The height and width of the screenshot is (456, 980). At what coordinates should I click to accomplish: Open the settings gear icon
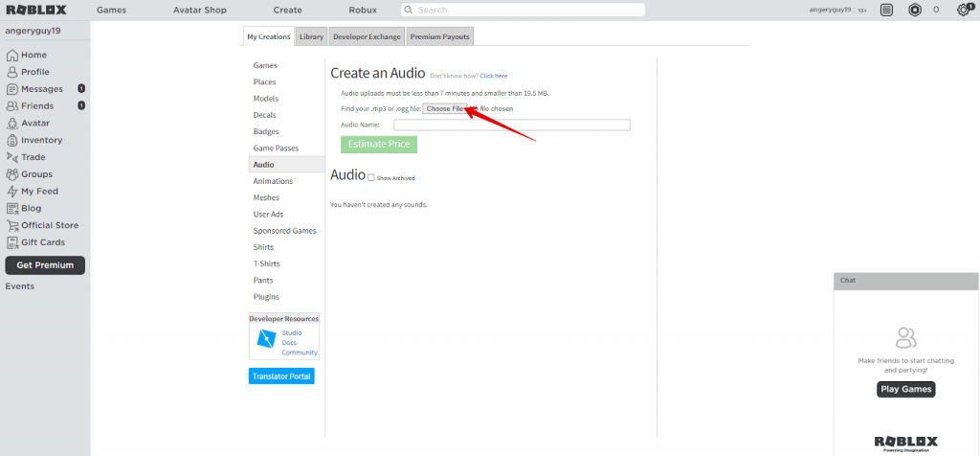pos(963,10)
